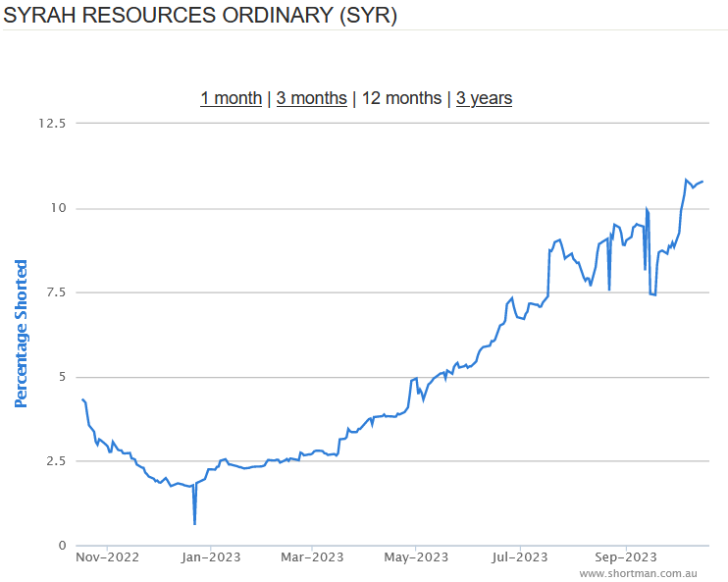
Task: Click the Percentage Shorted axis label
Action: [21, 334]
